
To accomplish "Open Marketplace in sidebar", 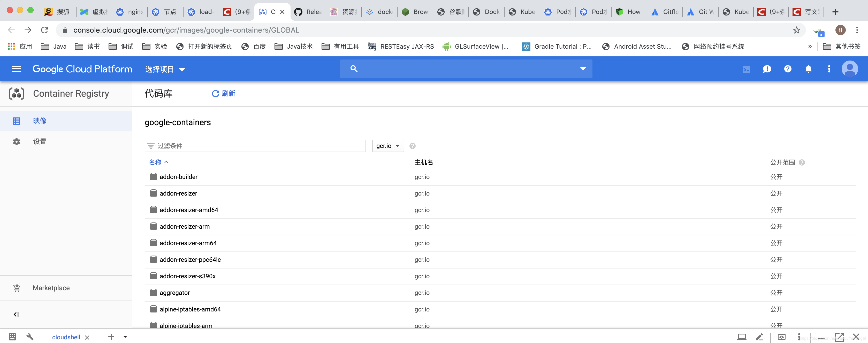I will pos(66,288).
